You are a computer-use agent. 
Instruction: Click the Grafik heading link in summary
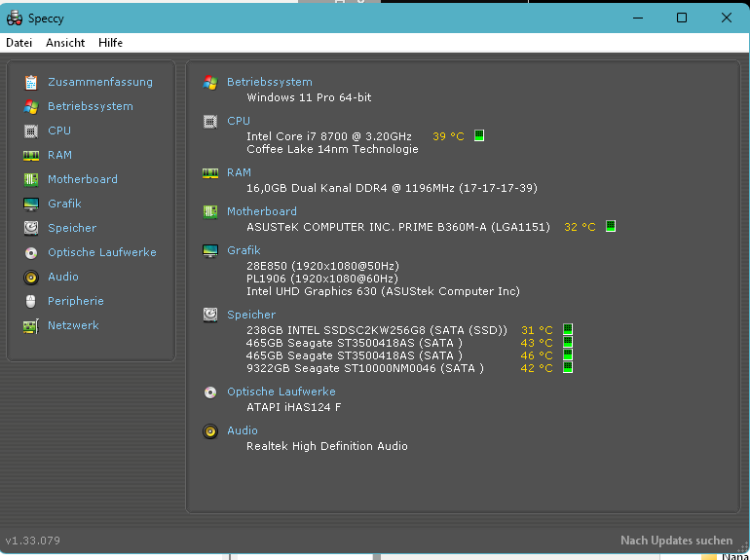(x=244, y=250)
